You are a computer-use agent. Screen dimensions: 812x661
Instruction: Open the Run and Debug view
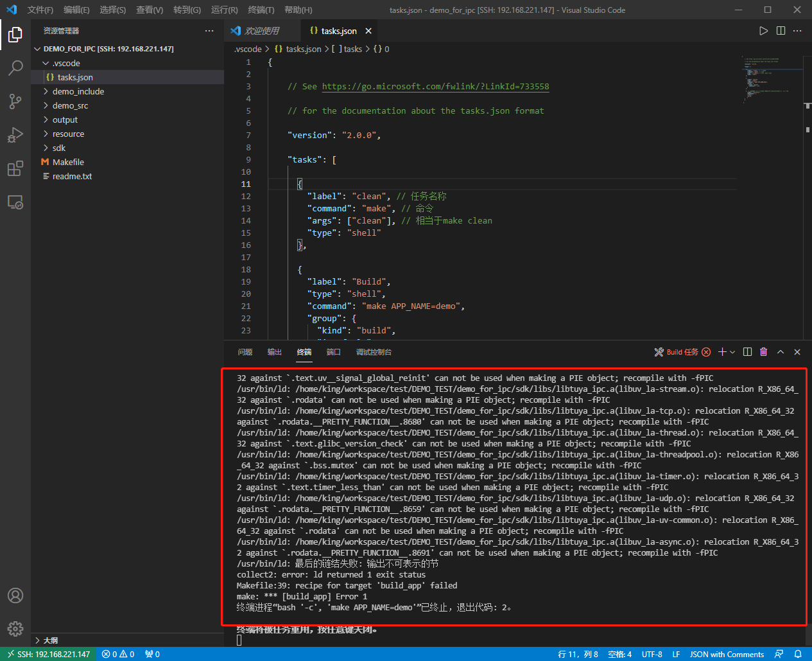pyautogui.click(x=15, y=135)
